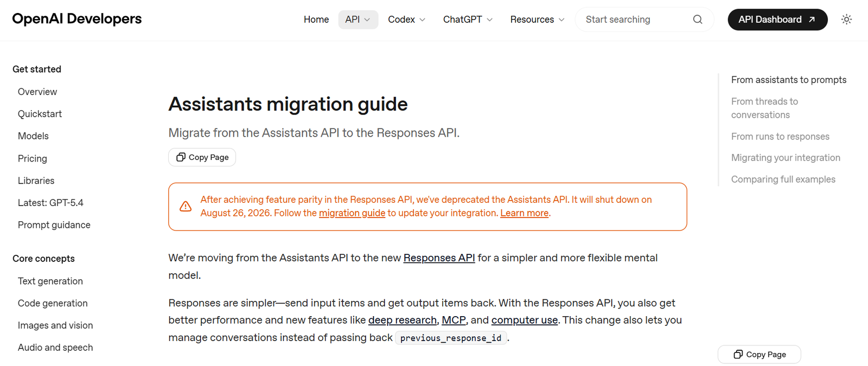Click the bottom-right Copy Page button
Screen dimensions: 868x366
click(759, 354)
